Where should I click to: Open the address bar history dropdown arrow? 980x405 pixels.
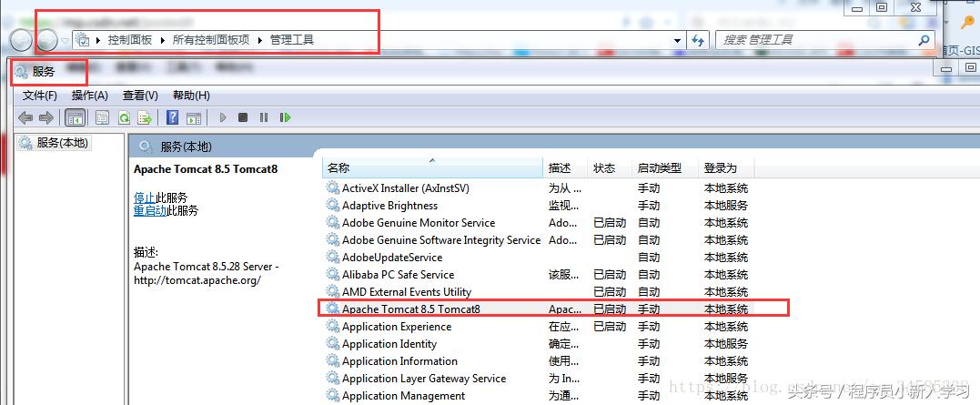(677, 41)
